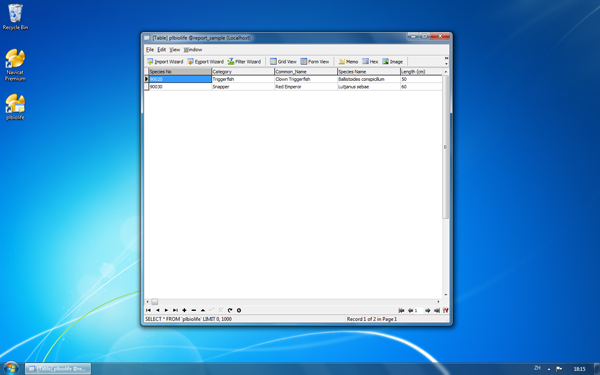
Task: Add a new record with plus icon
Action: point(184,310)
